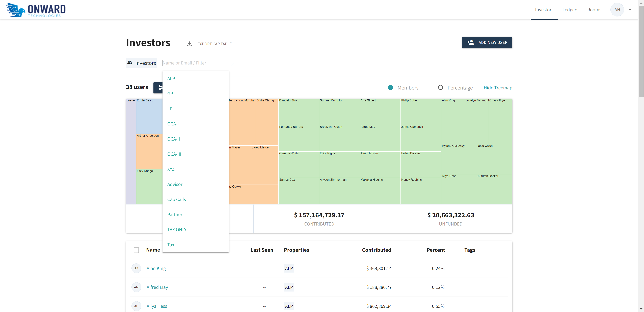The width and height of the screenshot is (644, 312).
Task: Open Alan King investor link
Action: 156,269
